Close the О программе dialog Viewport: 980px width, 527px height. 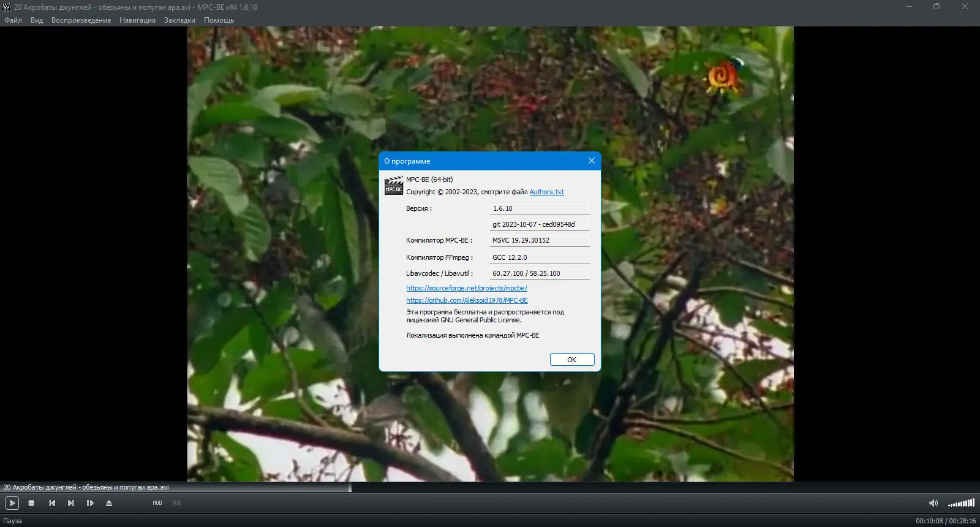tap(592, 161)
